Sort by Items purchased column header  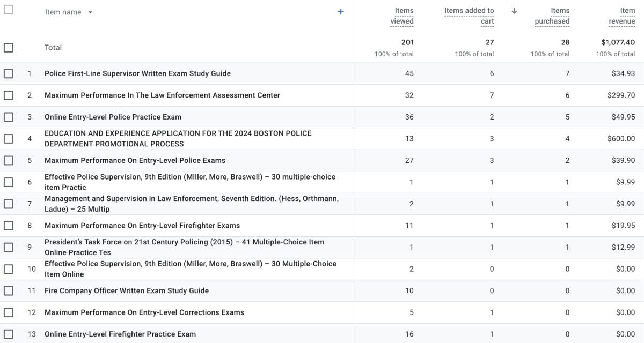pyautogui.click(x=552, y=16)
